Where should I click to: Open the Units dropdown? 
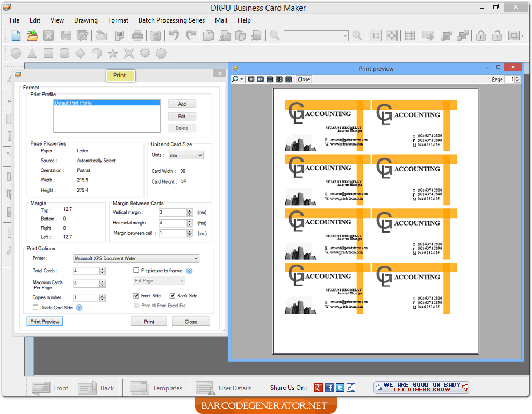(186, 155)
